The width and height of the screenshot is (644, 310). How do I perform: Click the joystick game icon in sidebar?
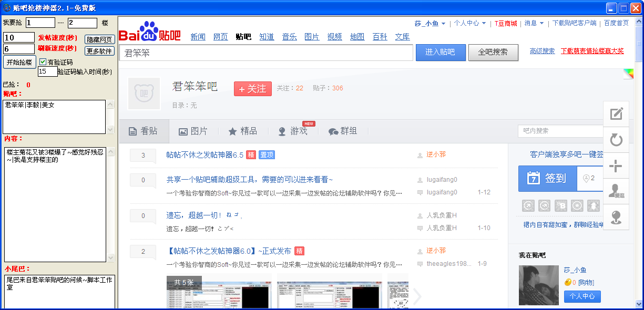[616, 217]
